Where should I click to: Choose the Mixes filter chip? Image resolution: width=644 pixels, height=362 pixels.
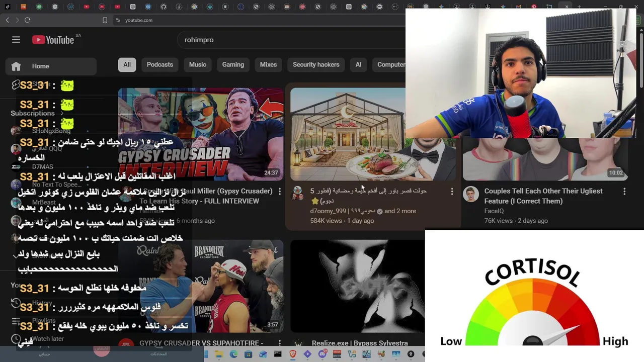click(268, 64)
